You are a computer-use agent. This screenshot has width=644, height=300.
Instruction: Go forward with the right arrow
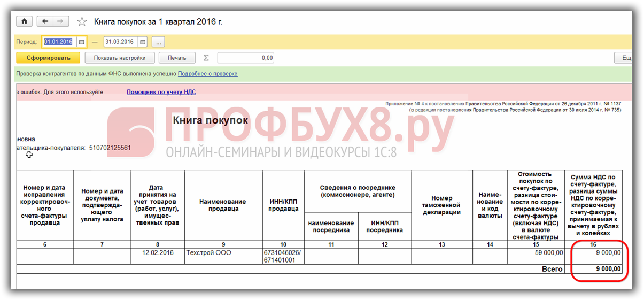click(60, 21)
